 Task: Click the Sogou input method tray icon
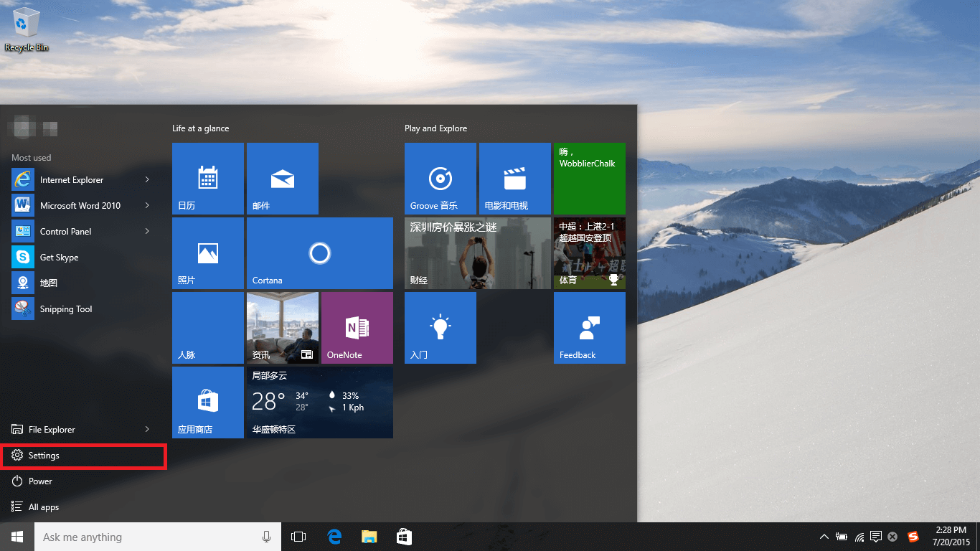(913, 537)
